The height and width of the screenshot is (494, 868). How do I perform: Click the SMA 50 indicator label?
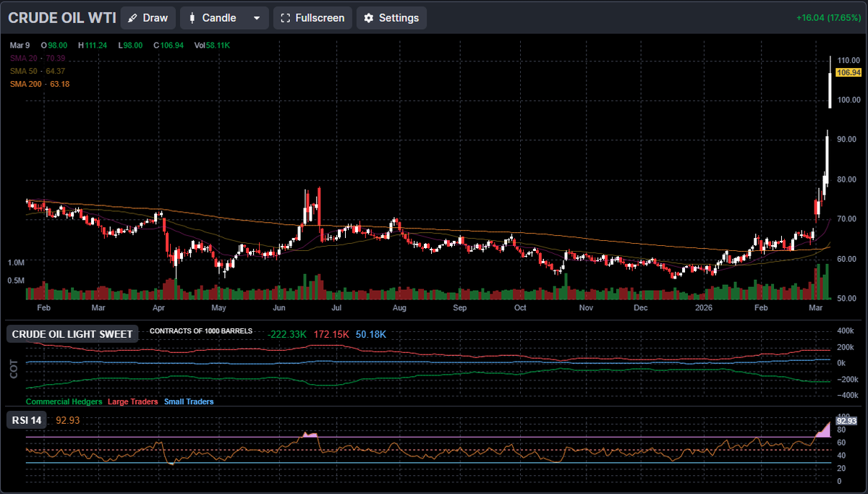pyautogui.click(x=37, y=71)
